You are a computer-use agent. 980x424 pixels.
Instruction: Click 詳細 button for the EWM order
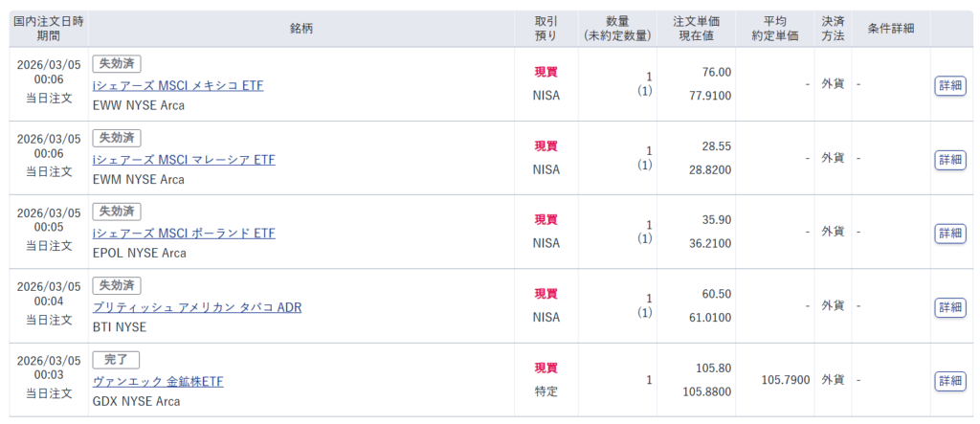pos(949,159)
